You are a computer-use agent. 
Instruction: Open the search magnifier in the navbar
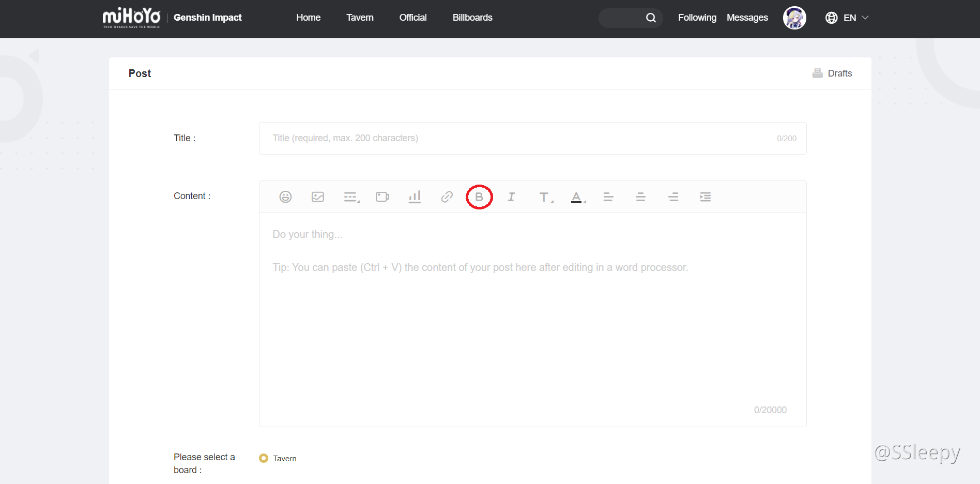(651, 17)
